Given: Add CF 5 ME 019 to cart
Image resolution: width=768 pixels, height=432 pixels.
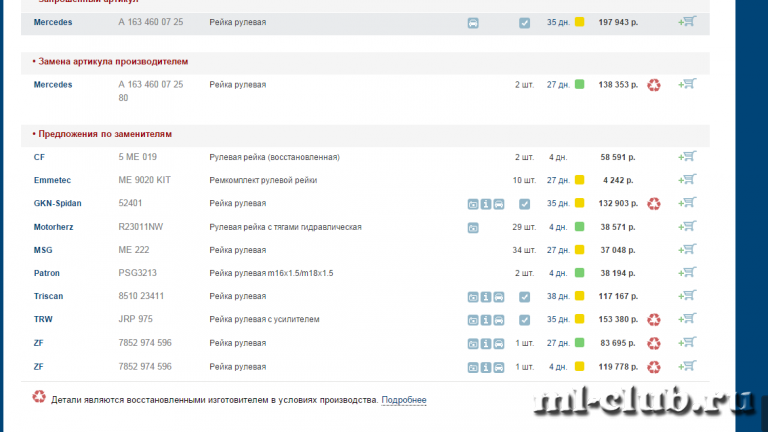Looking at the screenshot, I should click(x=687, y=157).
